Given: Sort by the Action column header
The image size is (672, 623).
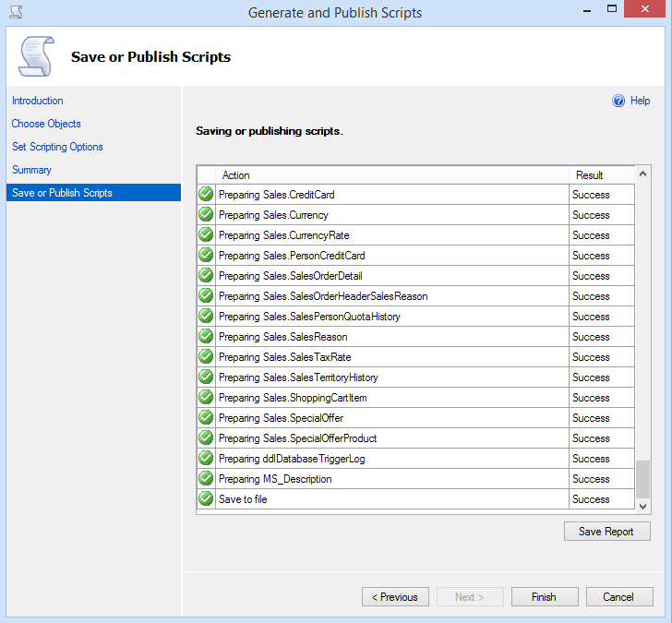Looking at the screenshot, I should pyautogui.click(x=391, y=175).
